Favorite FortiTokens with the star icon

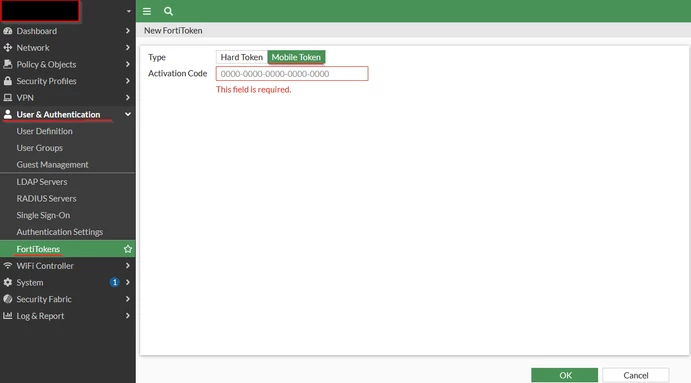tap(128, 249)
